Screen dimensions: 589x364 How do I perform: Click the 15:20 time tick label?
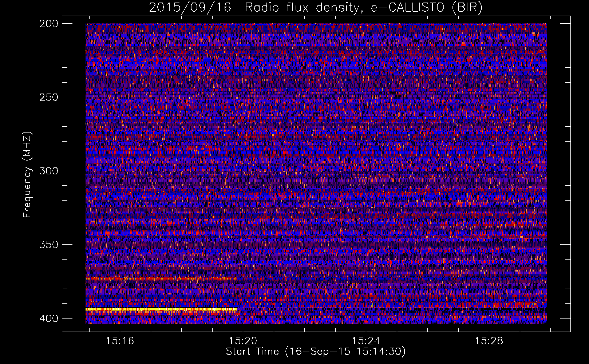pos(243,341)
